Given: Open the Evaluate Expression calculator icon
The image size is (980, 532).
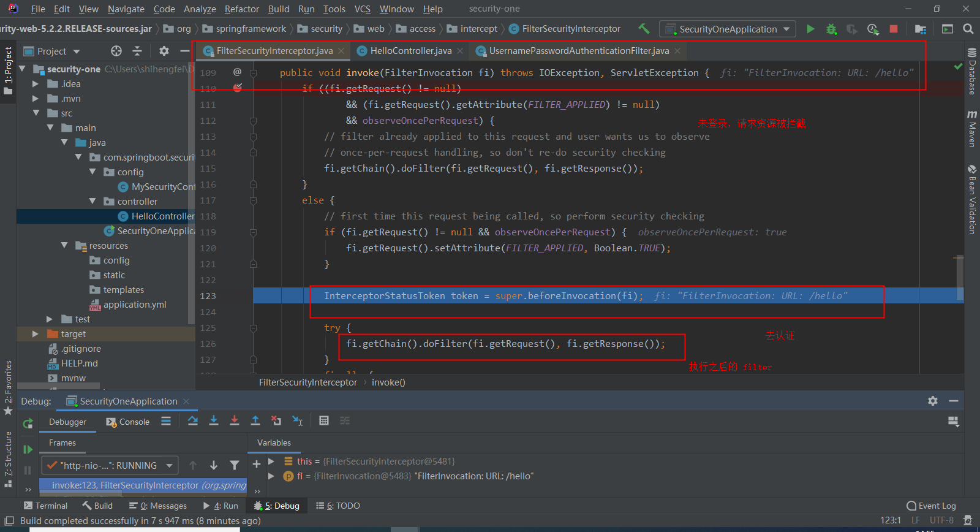Looking at the screenshot, I should [x=324, y=420].
